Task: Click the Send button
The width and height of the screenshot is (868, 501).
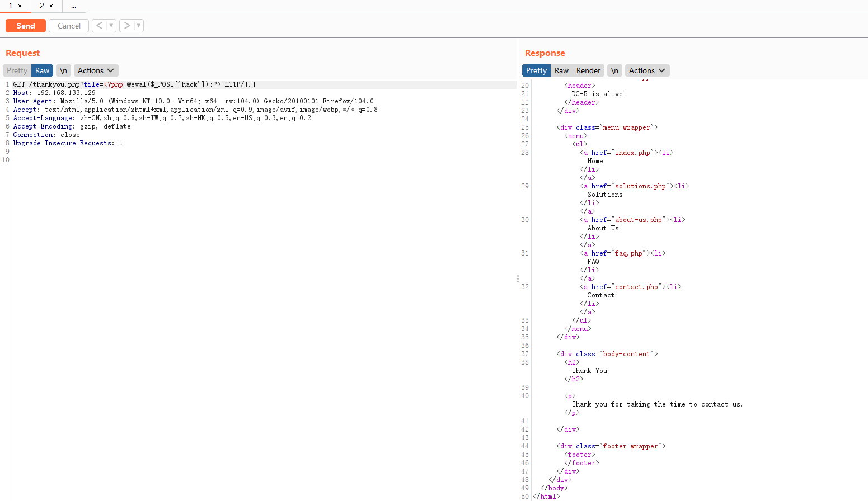Action: click(x=26, y=26)
